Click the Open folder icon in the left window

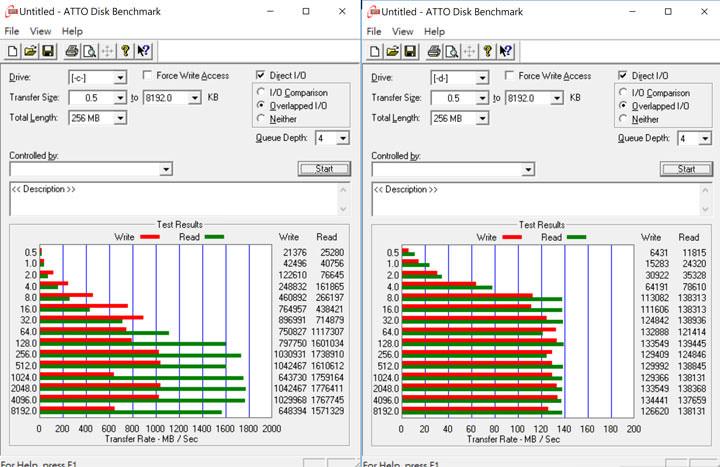click(x=29, y=50)
